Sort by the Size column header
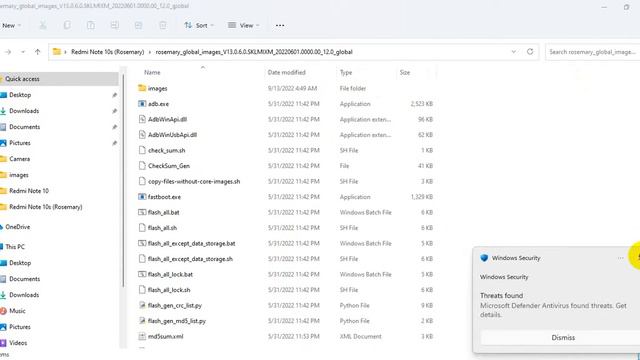The height and width of the screenshot is (360, 640). coord(405,72)
